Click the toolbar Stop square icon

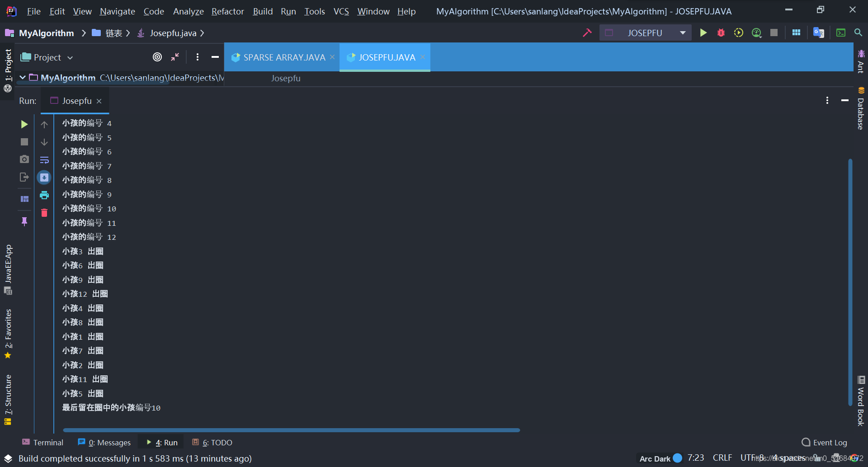point(774,33)
